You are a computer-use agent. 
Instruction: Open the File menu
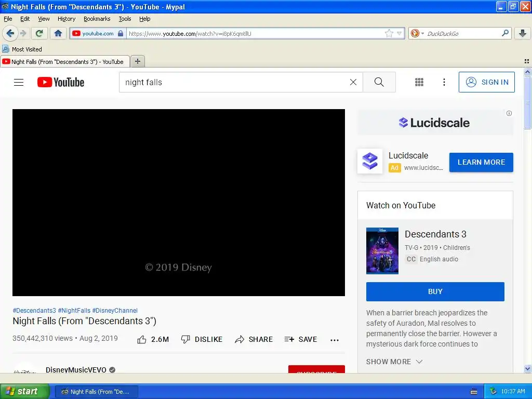coord(8,19)
